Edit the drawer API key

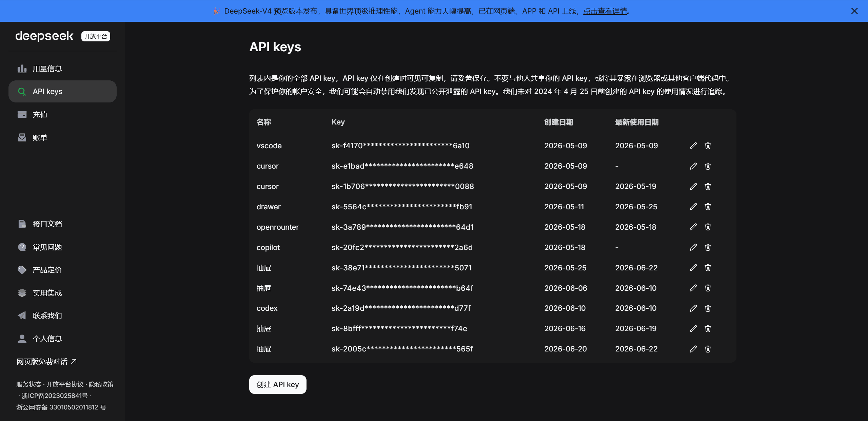[693, 207]
